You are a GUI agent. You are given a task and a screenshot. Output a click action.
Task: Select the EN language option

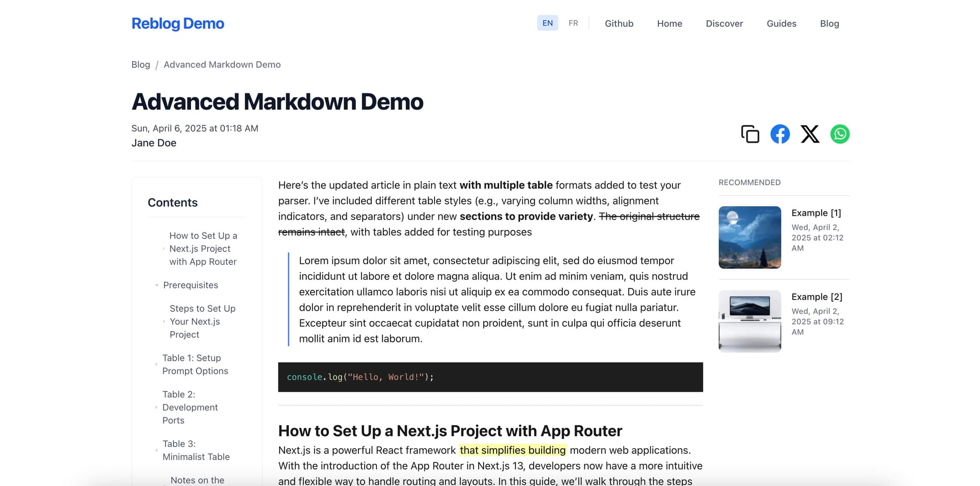point(547,23)
